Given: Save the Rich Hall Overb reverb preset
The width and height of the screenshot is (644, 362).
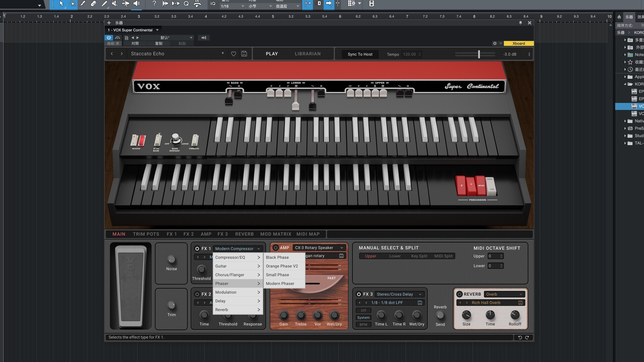Looking at the screenshot, I should coord(521,303).
